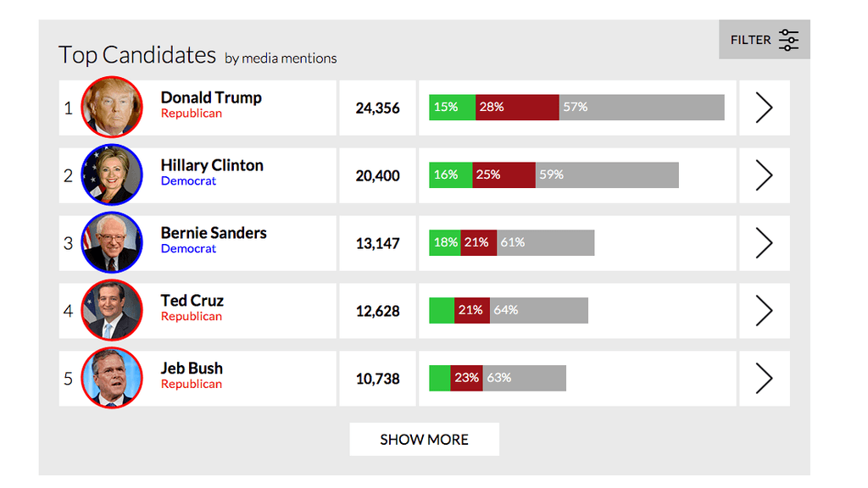Click Ted Cruz's circular photo

(x=112, y=311)
